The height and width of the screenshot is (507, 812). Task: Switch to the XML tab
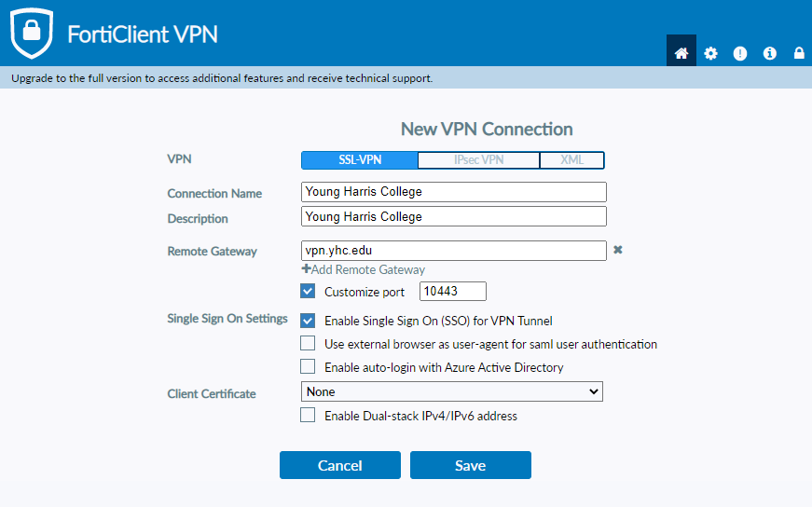pyautogui.click(x=571, y=160)
